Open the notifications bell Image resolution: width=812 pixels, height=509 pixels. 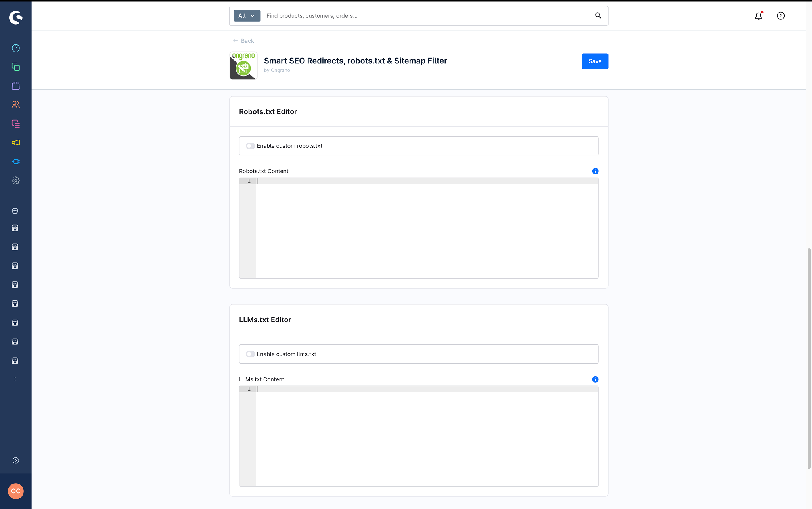[x=758, y=16]
